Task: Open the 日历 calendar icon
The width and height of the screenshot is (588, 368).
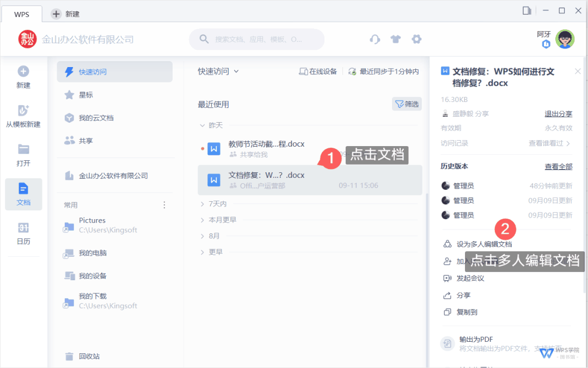Action: click(x=23, y=227)
